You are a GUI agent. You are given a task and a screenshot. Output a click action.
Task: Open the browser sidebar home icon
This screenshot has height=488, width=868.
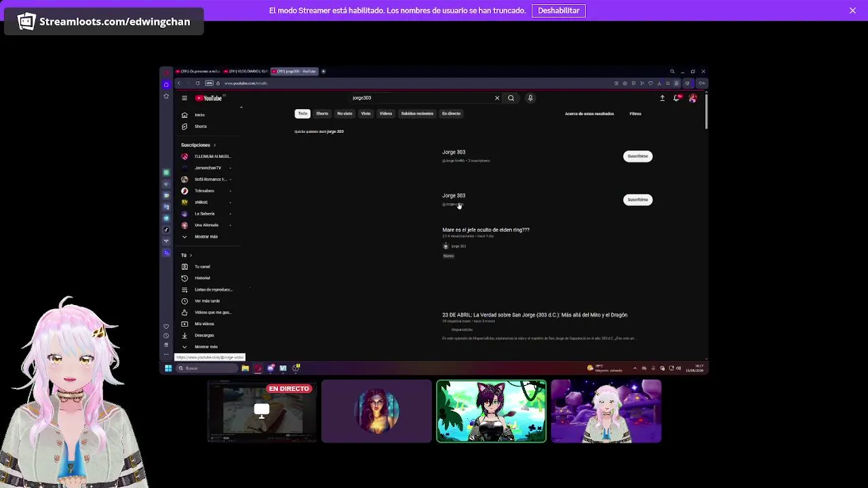[166, 84]
